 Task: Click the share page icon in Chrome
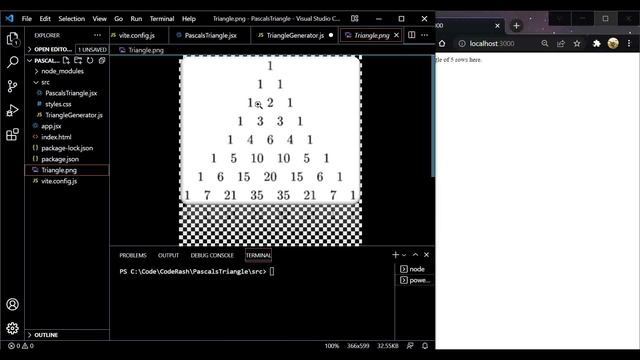(561, 43)
